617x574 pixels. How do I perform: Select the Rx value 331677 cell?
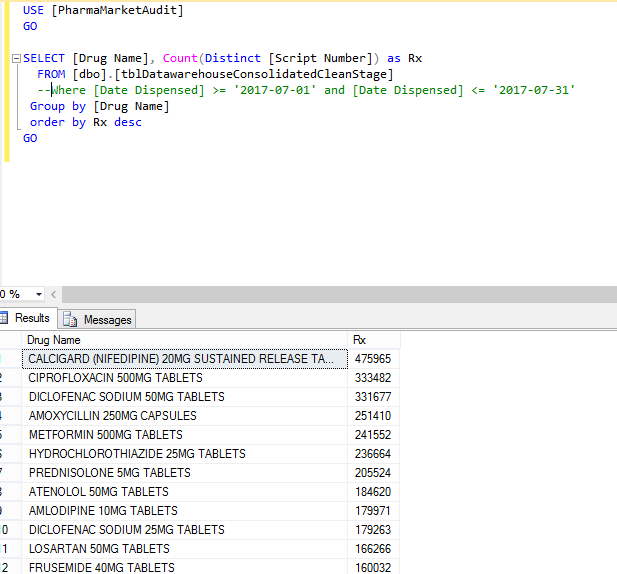point(374,397)
